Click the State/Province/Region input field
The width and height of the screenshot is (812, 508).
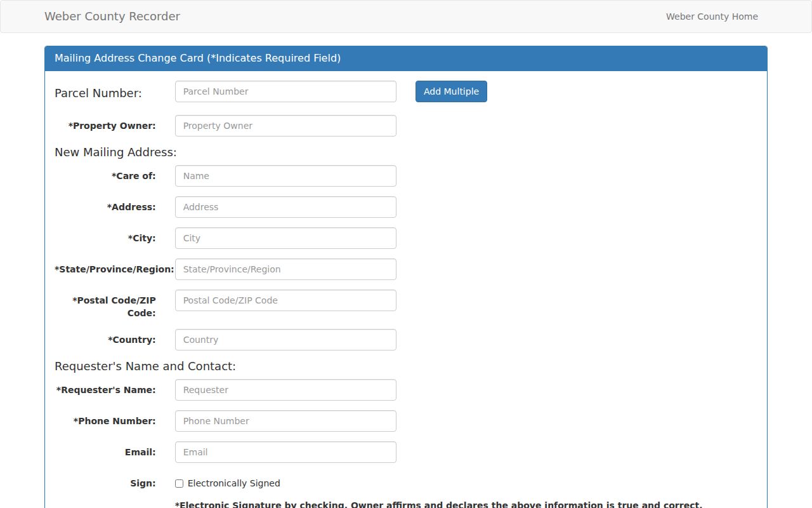click(x=285, y=269)
